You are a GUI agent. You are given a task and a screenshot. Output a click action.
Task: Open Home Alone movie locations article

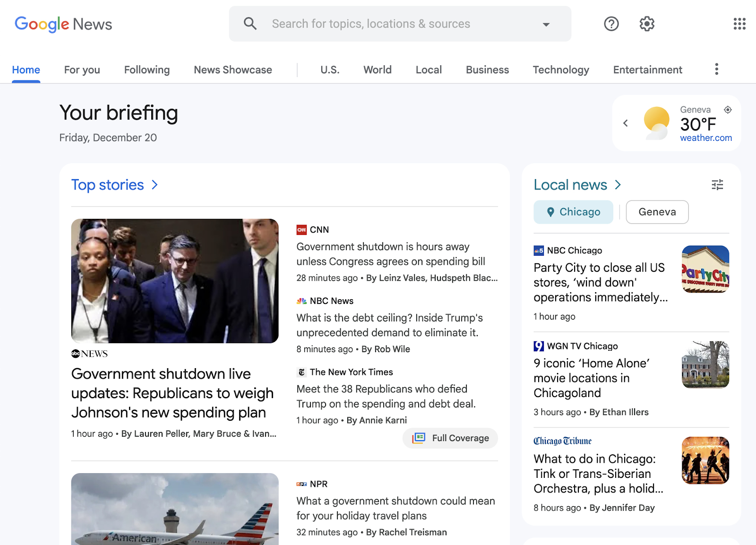[x=592, y=378]
